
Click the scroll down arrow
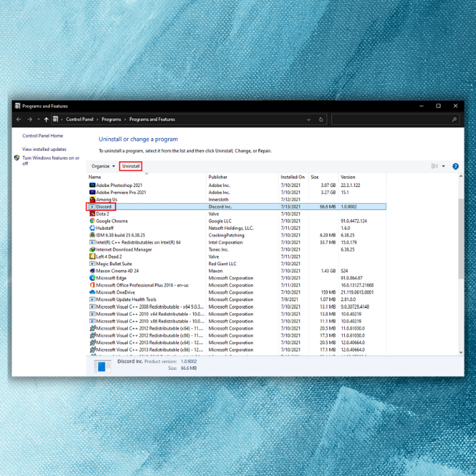(461, 352)
